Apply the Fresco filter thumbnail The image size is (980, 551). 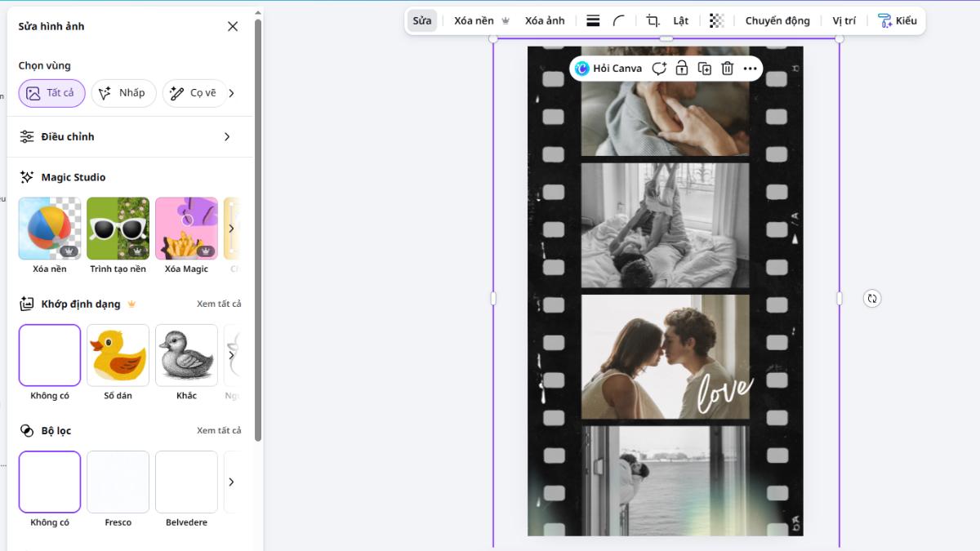click(x=118, y=482)
